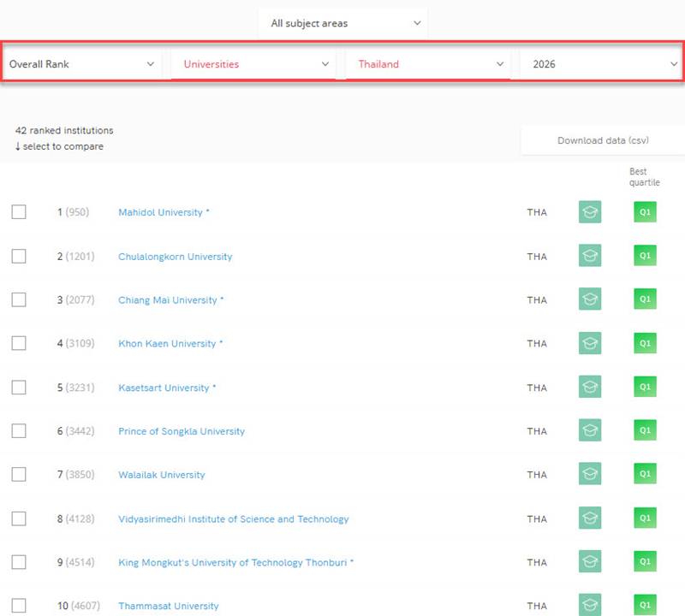Open King Mongkut's University of Technology Thonburi
The width and height of the screenshot is (685, 616).
(235, 563)
